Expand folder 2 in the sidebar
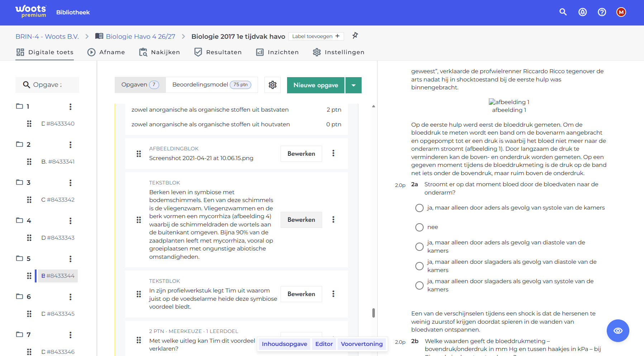Viewport: 644px width, 356px height. 19,144
